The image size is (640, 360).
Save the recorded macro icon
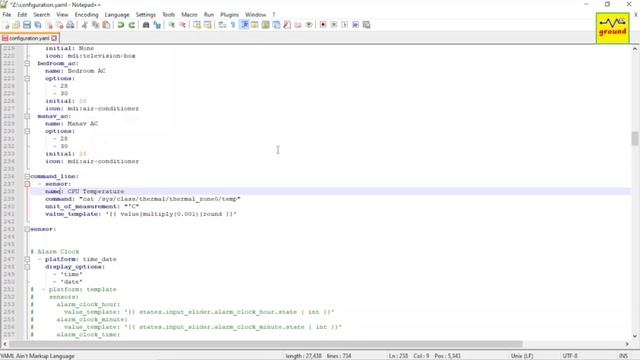(367, 25)
